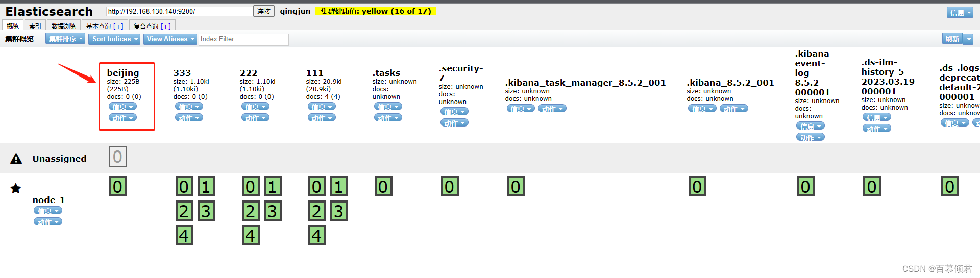Open 动作 dropdown for .kibana_task_manager_8.5.2_001
Image resolution: width=980 pixels, height=278 pixels.
coord(552,109)
